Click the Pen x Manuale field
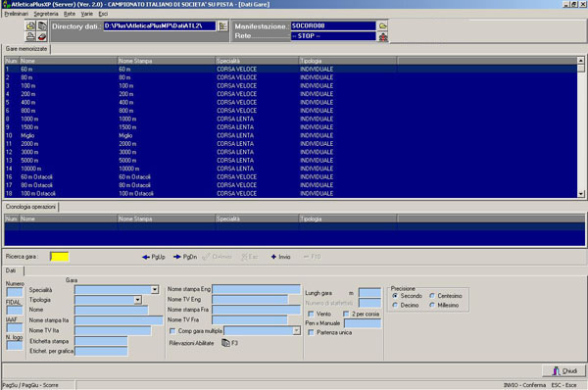 coord(363,323)
